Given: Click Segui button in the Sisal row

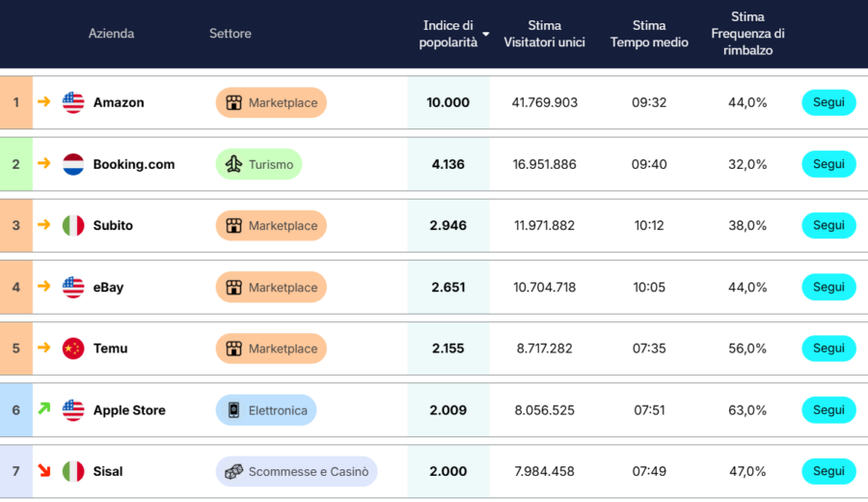Looking at the screenshot, I should coord(828,471).
